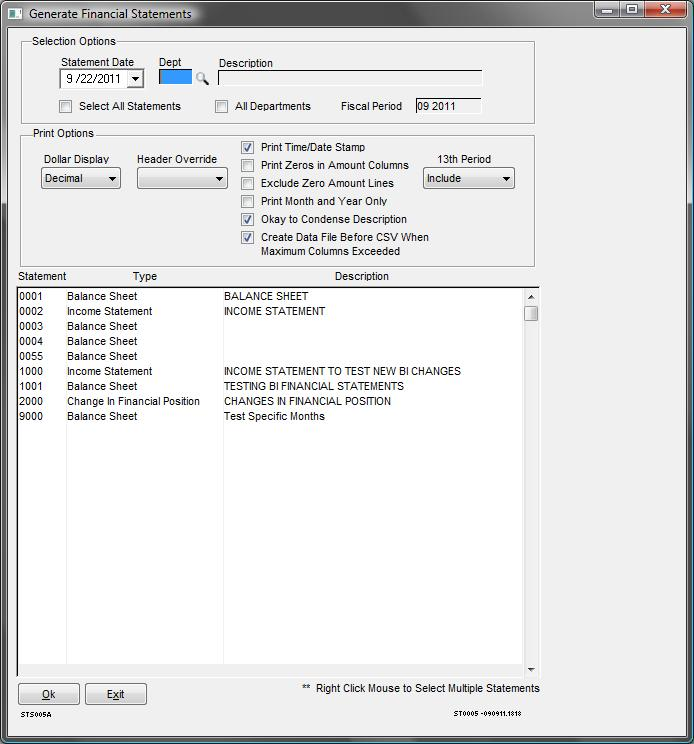Viewport: 694px width, 744px height.
Task: Enable Print Zeros in Amount Columns
Action: [247, 166]
